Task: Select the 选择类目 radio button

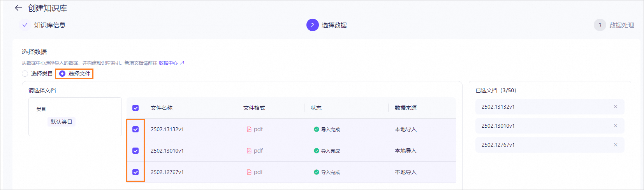Action: (x=25, y=74)
